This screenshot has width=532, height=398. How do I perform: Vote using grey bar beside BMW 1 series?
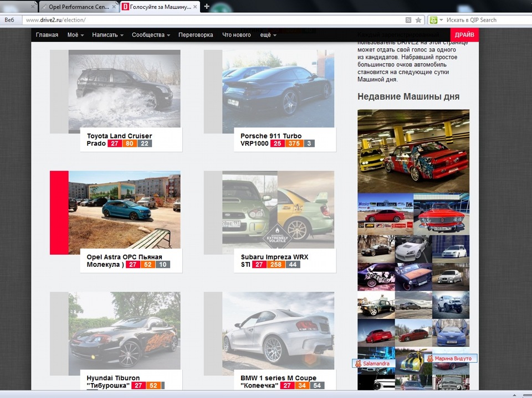coord(213,334)
